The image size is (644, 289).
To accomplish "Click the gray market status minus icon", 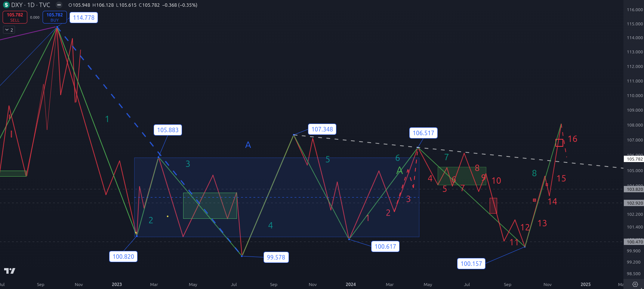I will (x=59, y=5).
